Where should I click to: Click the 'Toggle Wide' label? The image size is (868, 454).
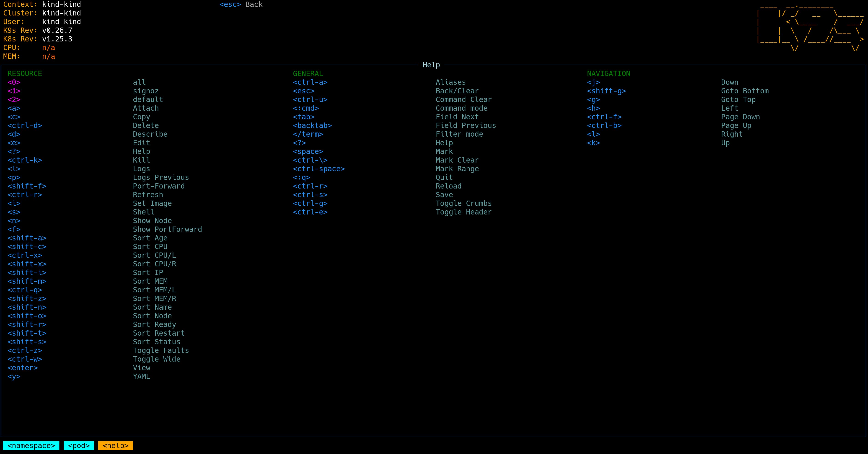pos(156,359)
